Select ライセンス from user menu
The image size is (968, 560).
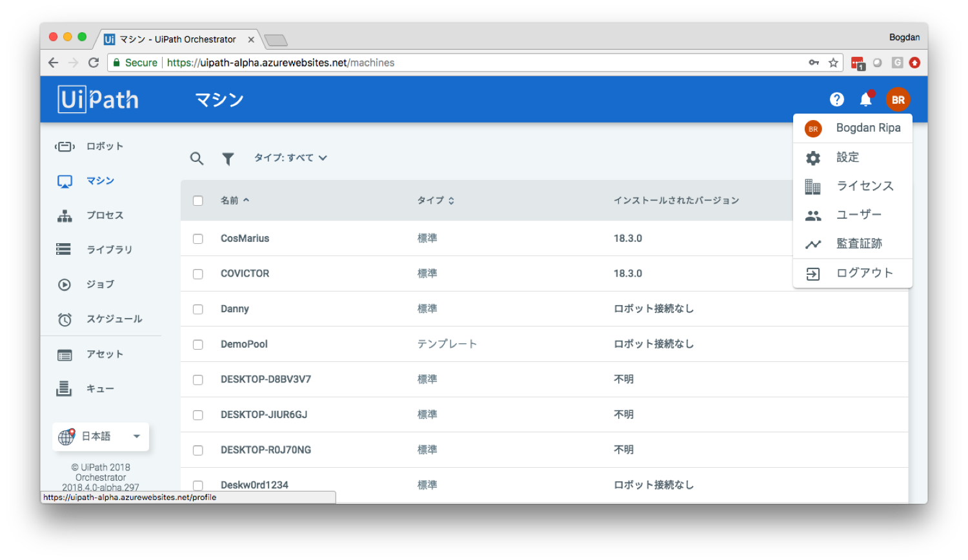click(x=865, y=186)
